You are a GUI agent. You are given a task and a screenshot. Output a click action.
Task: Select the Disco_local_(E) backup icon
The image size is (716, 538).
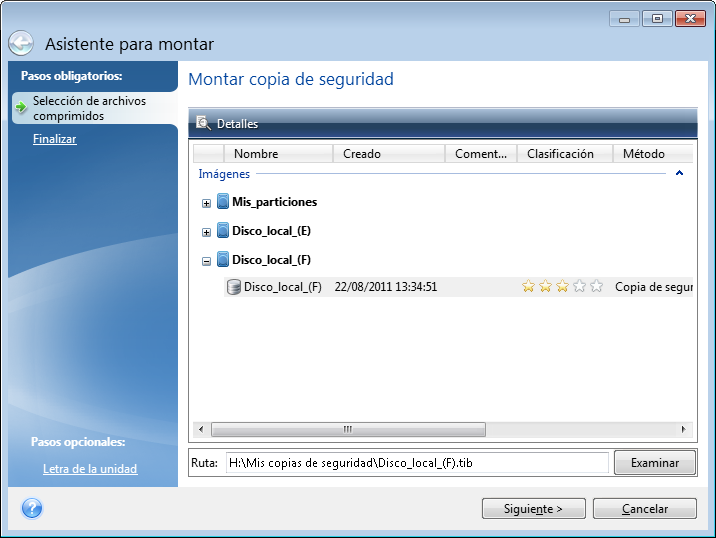(223, 231)
